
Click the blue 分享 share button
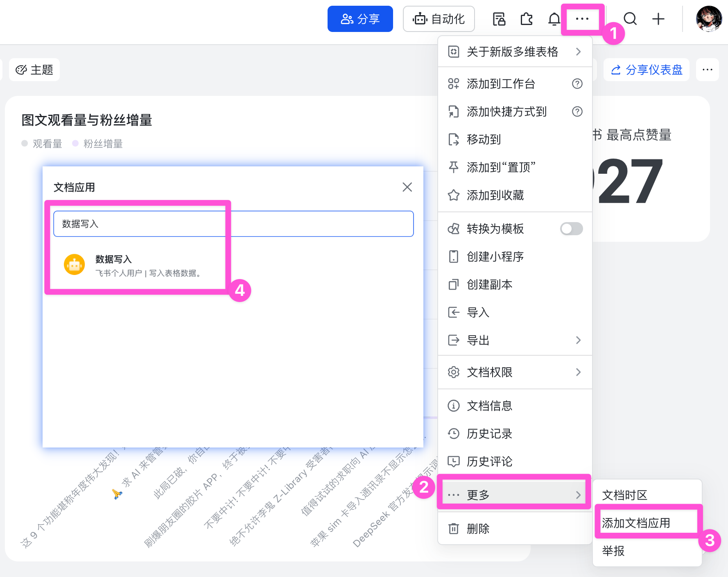[x=360, y=19]
